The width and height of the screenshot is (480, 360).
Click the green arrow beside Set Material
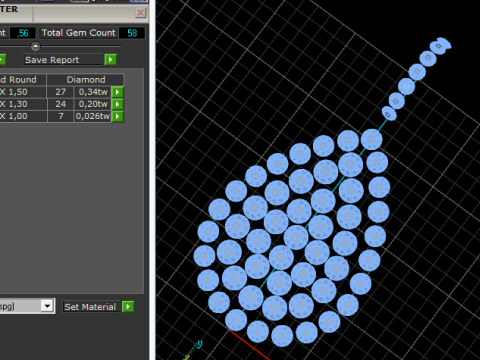tap(128, 307)
